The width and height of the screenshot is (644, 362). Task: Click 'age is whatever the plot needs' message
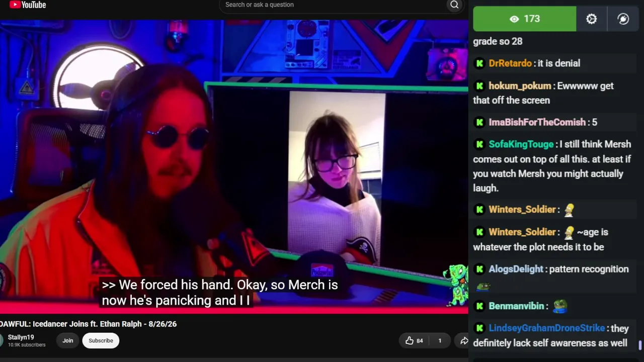[541, 240]
